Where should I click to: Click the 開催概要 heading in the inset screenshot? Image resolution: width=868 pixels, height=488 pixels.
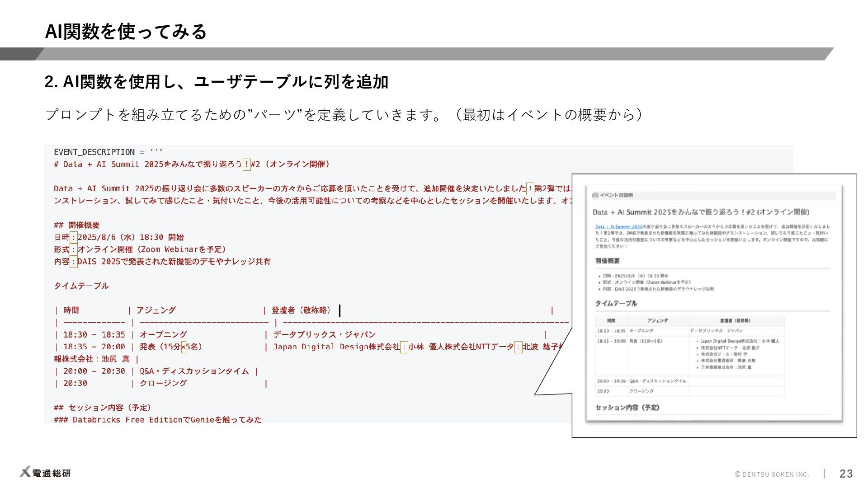607,261
